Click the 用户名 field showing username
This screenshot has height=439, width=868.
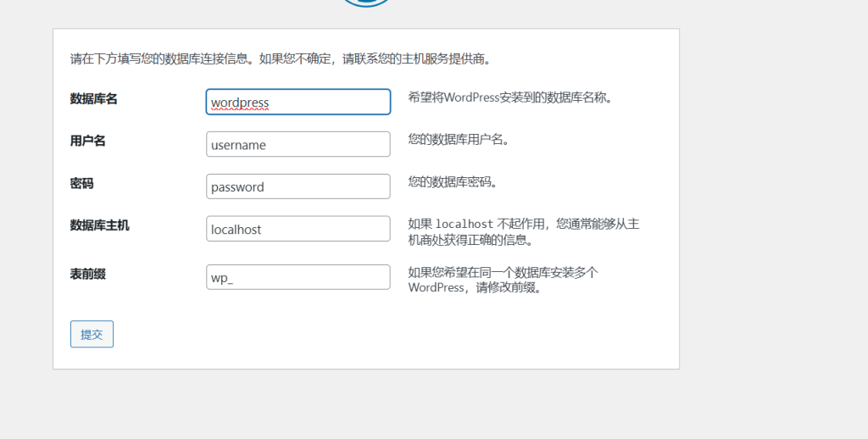point(298,145)
